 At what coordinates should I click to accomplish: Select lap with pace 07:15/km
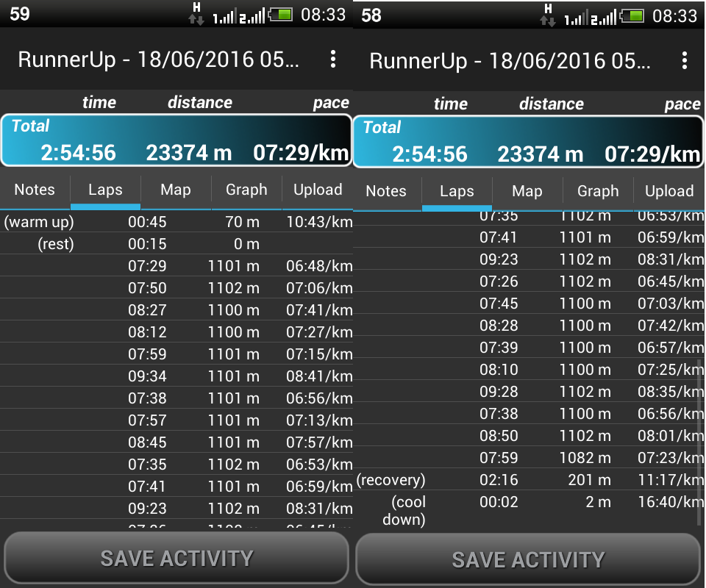pos(176,354)
